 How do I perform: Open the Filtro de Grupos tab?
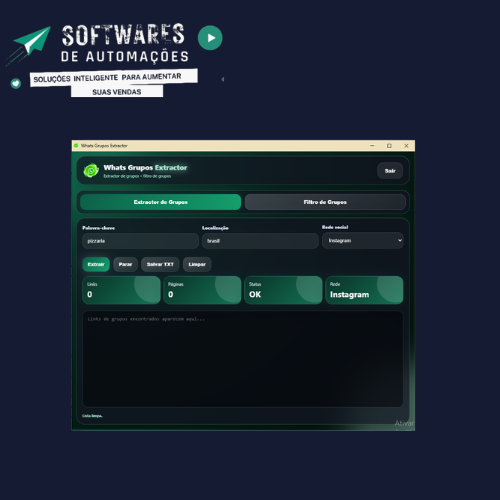click(325, 202)
